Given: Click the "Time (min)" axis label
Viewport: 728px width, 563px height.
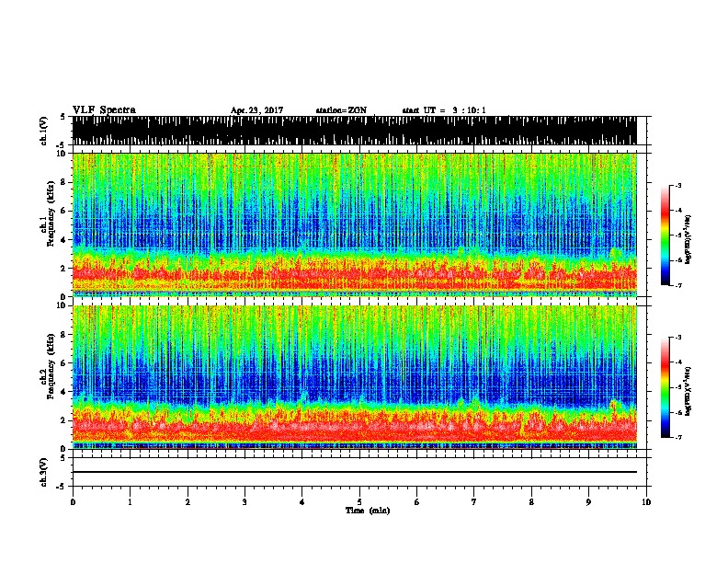Looking at the screenshot, I should [x=368, y=511].
